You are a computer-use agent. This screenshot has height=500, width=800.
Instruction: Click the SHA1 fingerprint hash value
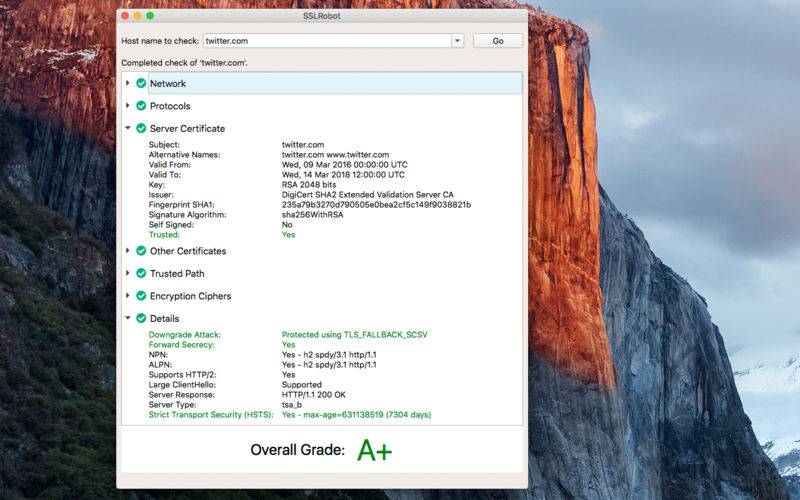point(376,205)
